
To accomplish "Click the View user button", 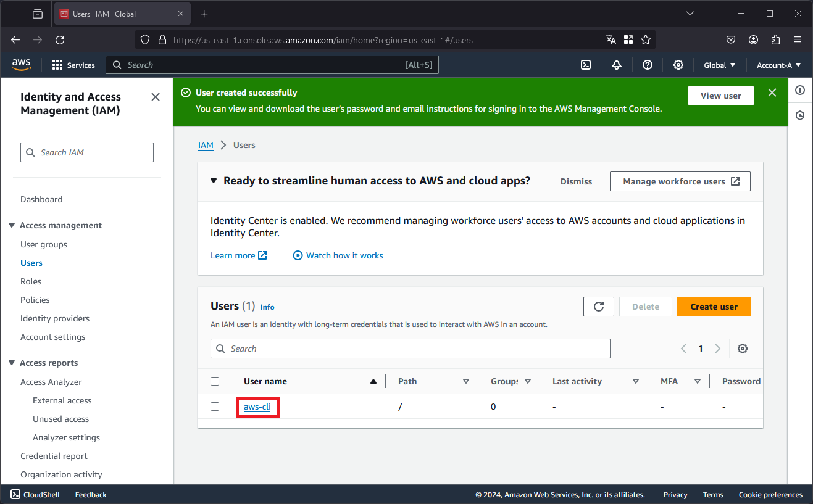I will 721,96.
